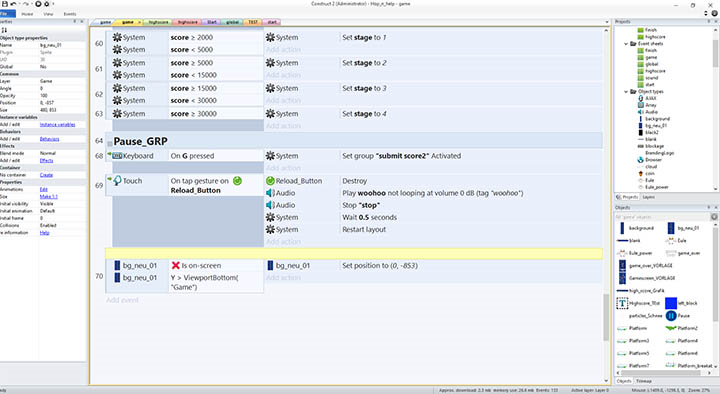Open the open-tabs list dropdown arrow
The height and width of the screenshot is (394, 720).
tap(607, 22)
